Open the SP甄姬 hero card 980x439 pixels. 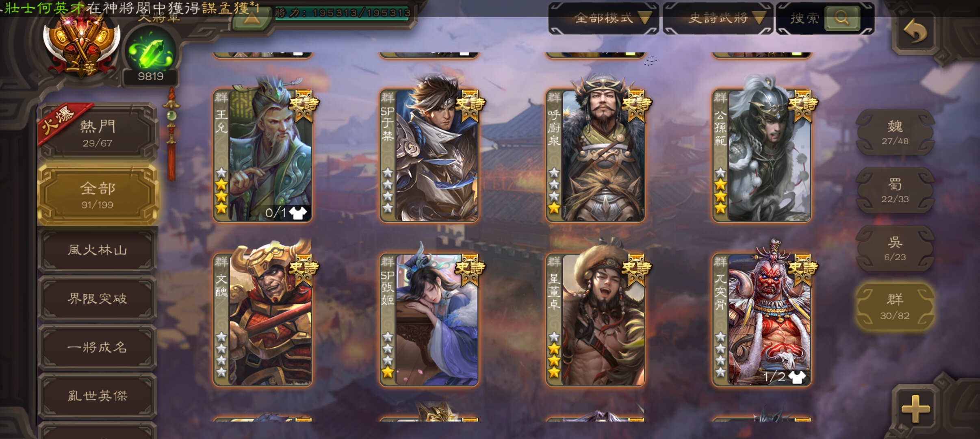[x=429, y=319]
